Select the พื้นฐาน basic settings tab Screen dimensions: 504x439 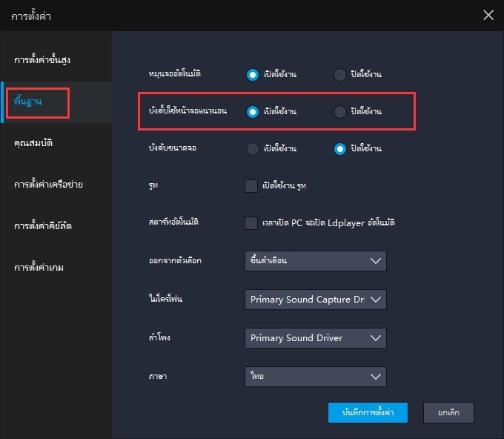[x=29, y=101]
